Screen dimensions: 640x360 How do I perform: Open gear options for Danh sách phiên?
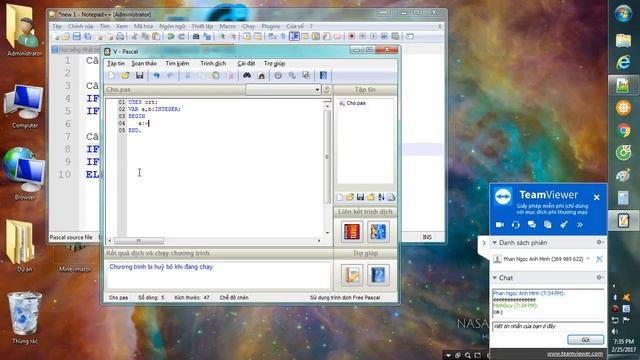pyautogui.click(x=600, y=242)
